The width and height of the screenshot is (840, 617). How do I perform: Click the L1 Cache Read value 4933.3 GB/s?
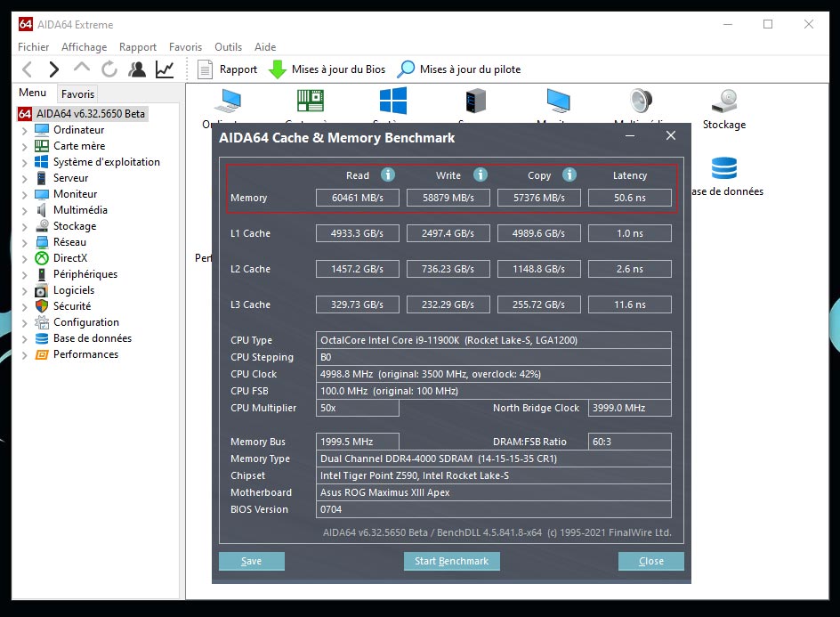pos(358,234)
